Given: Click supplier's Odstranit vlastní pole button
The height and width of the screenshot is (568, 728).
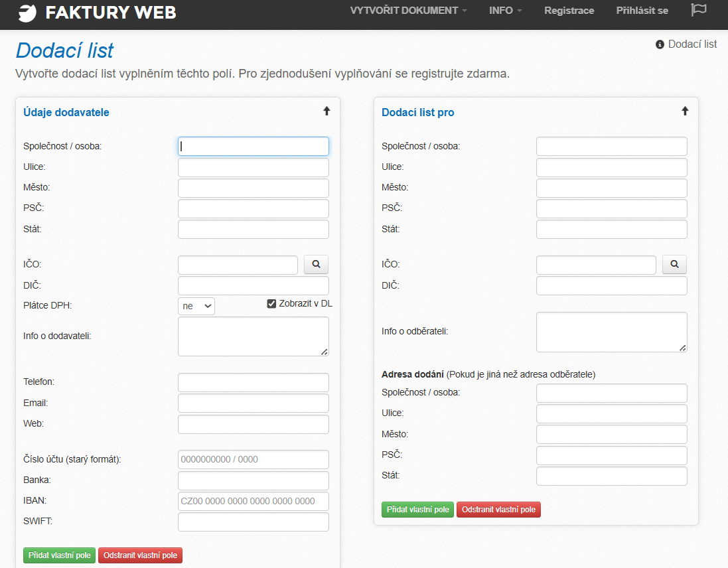Looking at the screenshot, I should (140, 555).
